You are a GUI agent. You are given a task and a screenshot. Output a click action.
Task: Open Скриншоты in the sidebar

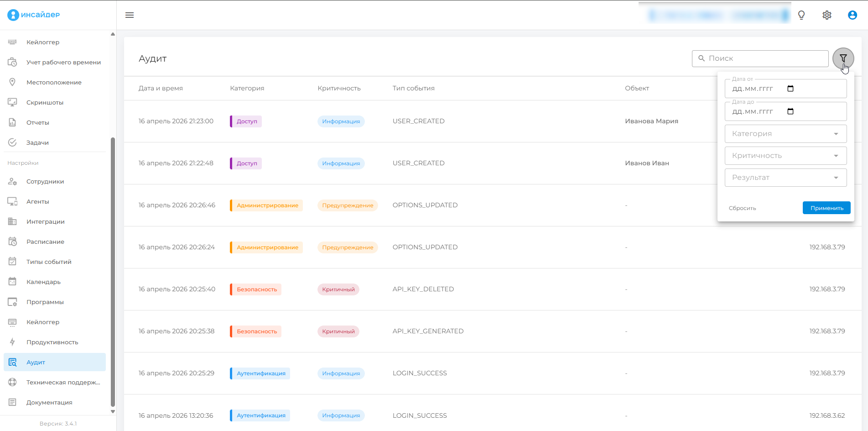coord(45,102)
